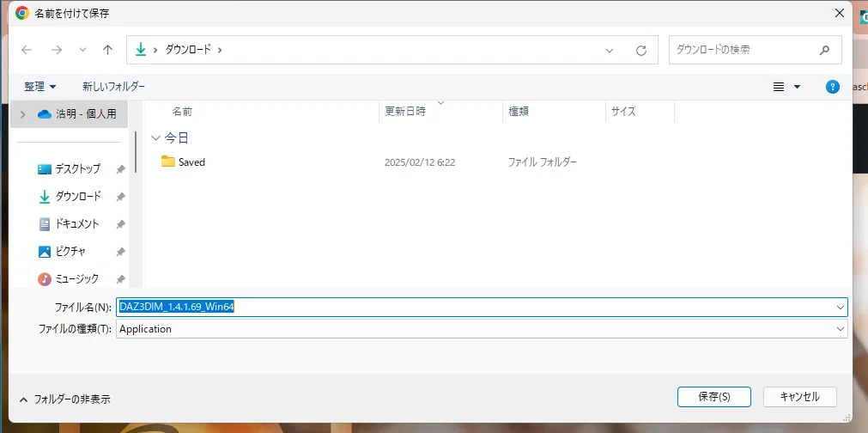This screenshot has height=433, width=868.
Task: Open デスクトップ in the sidebar
Action: click(78, 169)
